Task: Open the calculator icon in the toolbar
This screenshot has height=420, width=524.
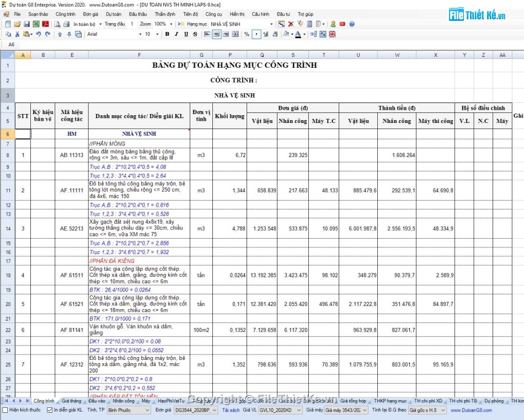Action: coord(309,24)
